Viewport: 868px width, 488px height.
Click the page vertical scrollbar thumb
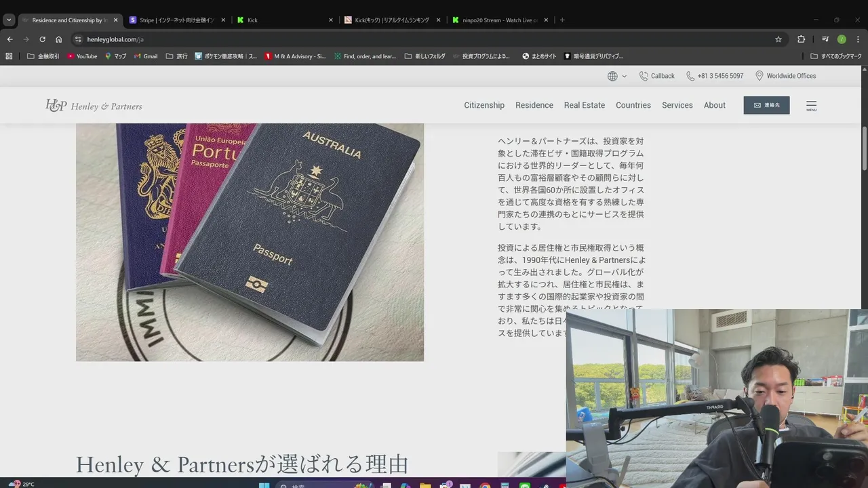pos(865,148)
